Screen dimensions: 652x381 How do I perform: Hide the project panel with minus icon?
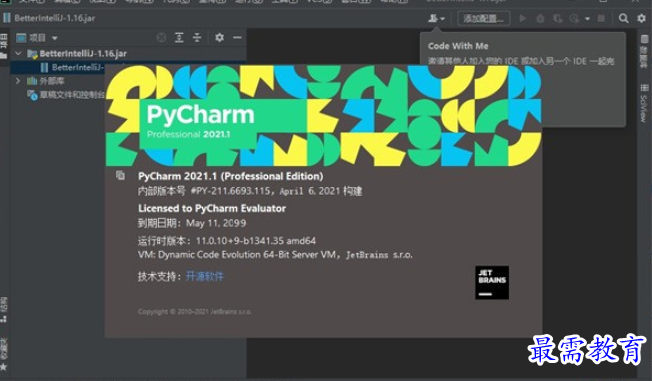coord(237,38)
